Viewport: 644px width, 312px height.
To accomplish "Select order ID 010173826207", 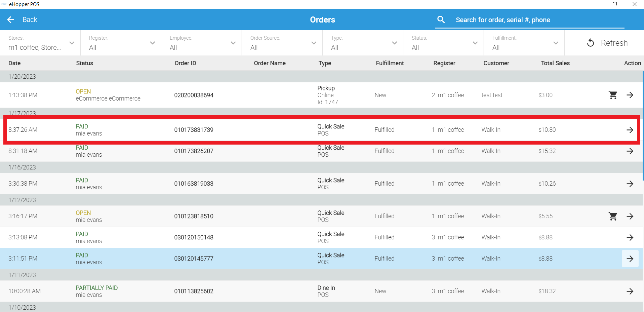I will click(x=194, y=151).
